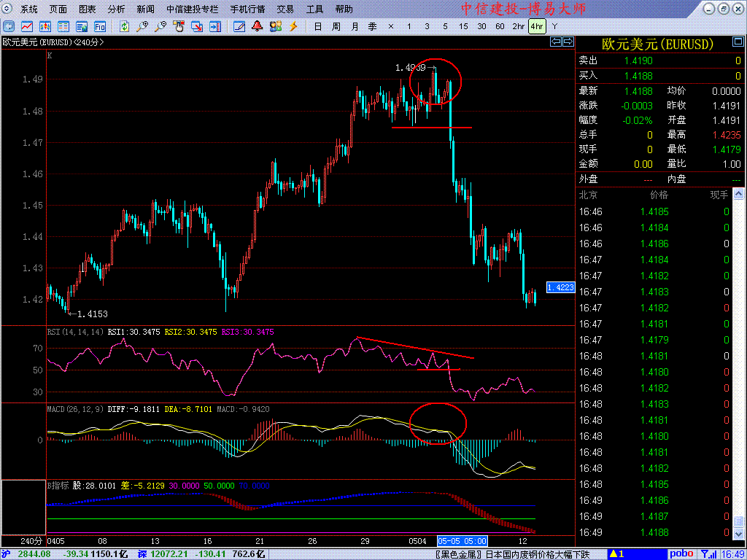Click the yellow warning triangle status icon

pos(614,554)
